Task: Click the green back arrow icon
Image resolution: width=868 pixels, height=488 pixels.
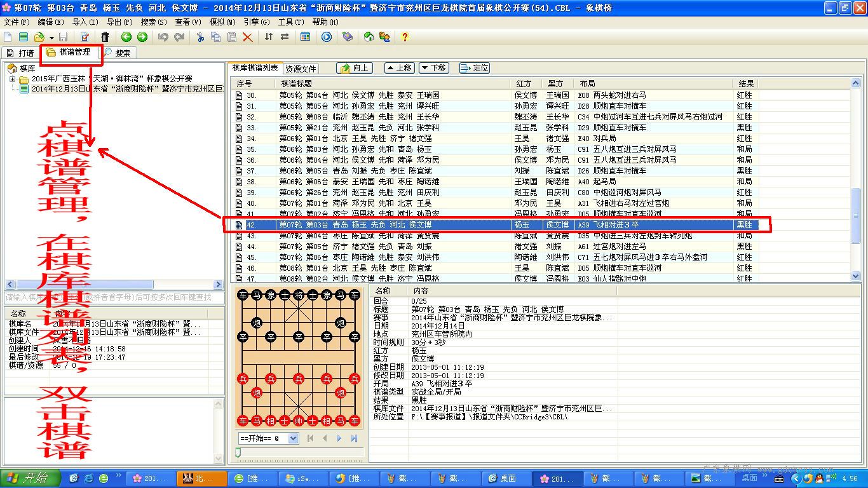Action: 126,37
